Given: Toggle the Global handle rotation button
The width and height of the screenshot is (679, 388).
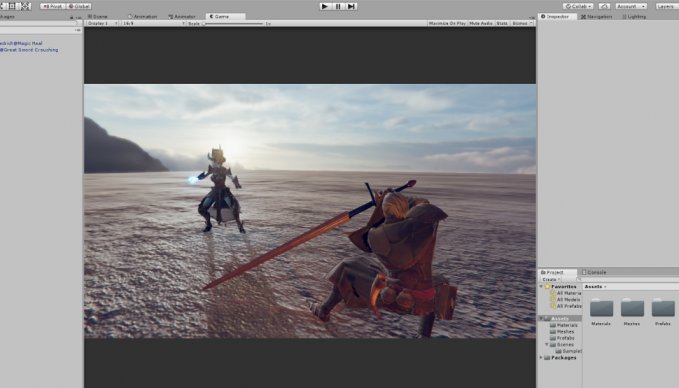Looking at the screenshot, I should [79, 6].
